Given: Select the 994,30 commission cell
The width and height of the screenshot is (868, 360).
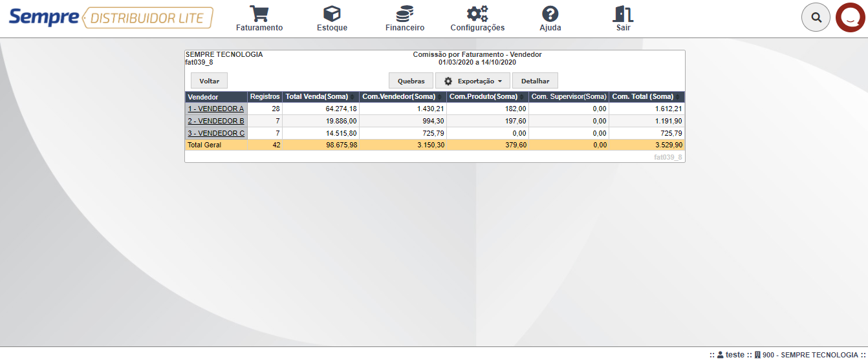Looking at the screenshot, I should pyautogui.click(x=403, y=121).
